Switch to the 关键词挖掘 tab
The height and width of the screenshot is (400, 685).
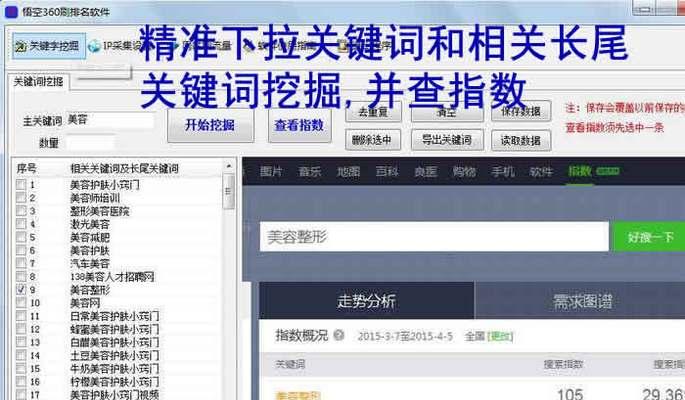(x=38, y=82)
